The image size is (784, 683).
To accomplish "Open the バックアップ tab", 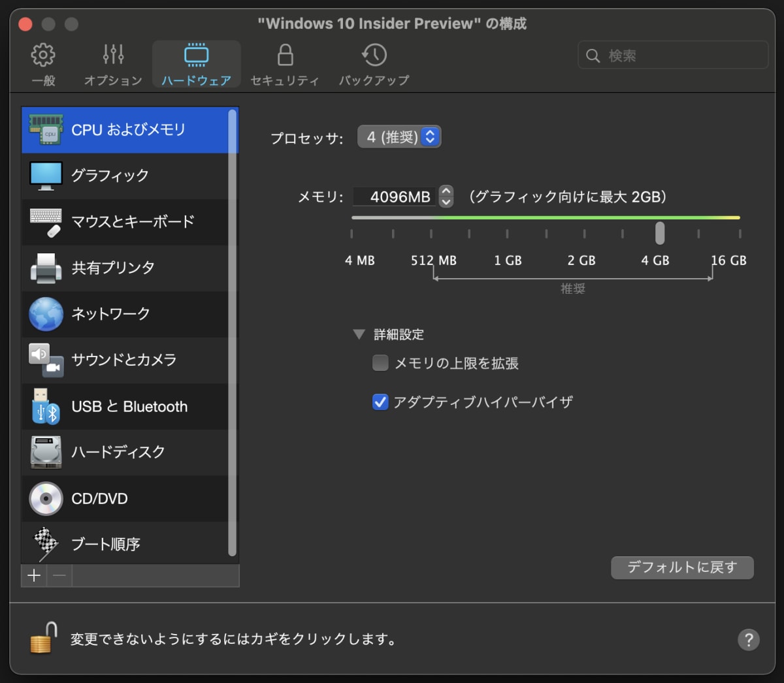I will tap(374, 64).
